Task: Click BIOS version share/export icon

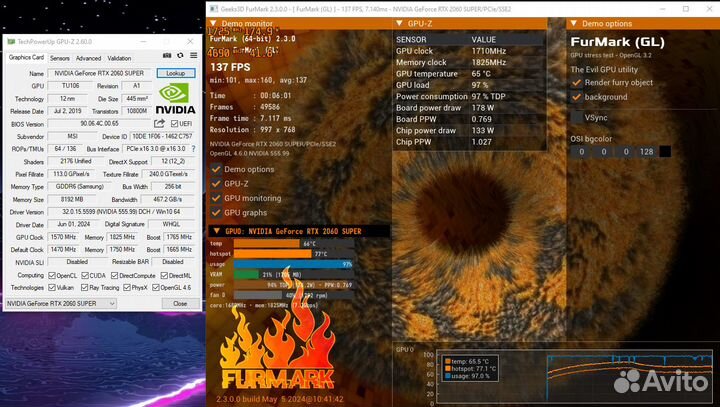Action: [159, 123]
